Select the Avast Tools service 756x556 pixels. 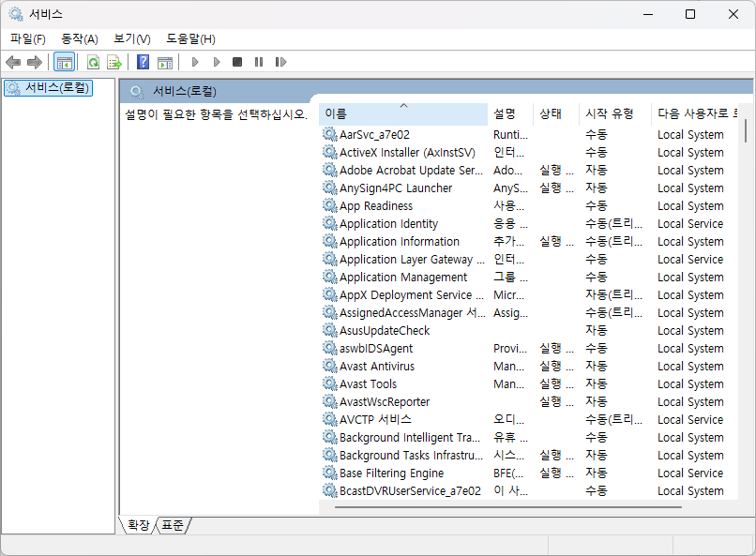point(528,384)
